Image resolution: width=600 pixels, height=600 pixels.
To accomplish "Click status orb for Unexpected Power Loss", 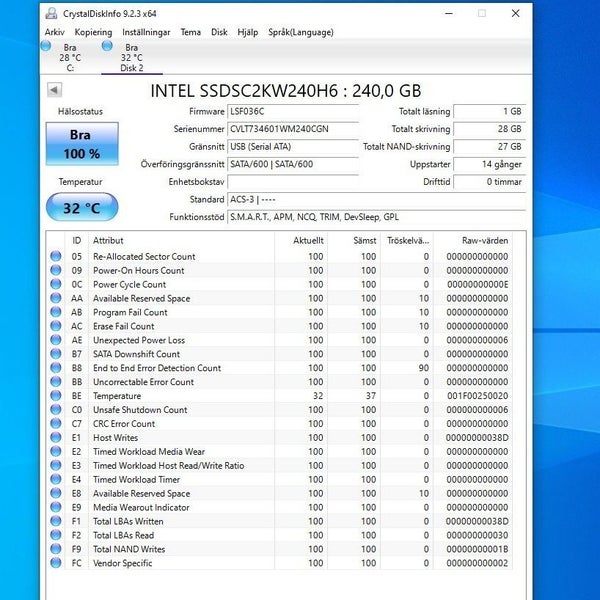I will click(x=56, y=340).
